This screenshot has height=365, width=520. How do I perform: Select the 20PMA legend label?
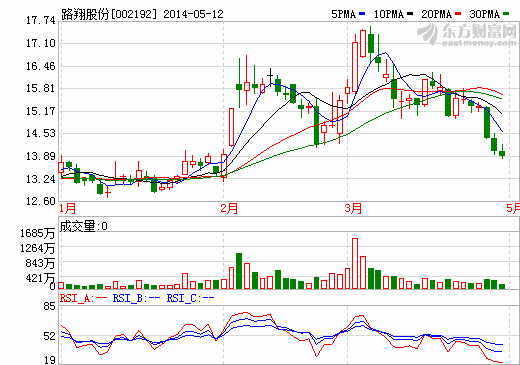click(x=436, y=14)
